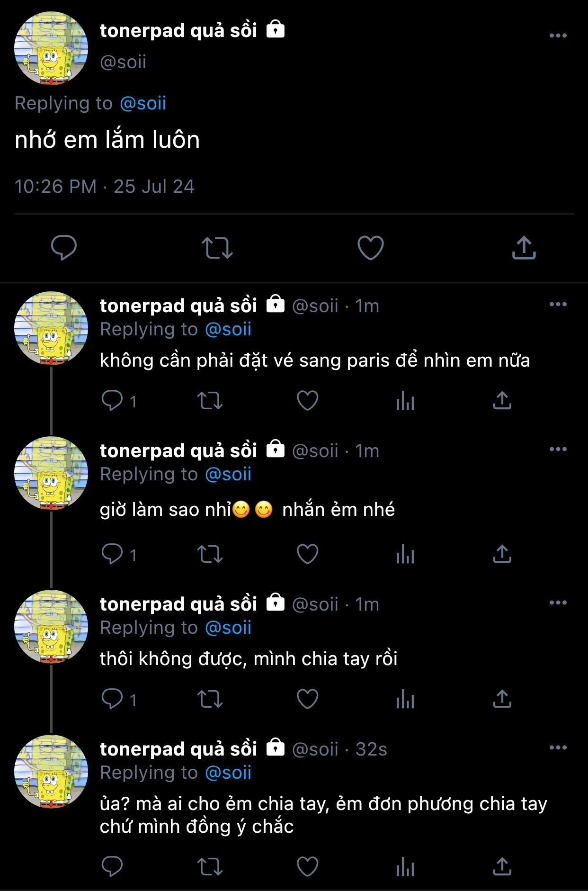Open the 10:26 PM · 25 Jul 24 timestamp
This screenshot has width=588, height=891.
(105, 186)
